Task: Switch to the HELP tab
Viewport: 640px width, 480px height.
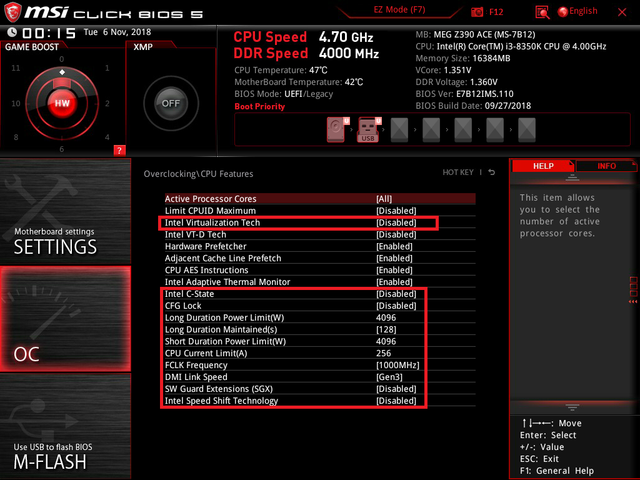Action: click(x=543, y=166)
